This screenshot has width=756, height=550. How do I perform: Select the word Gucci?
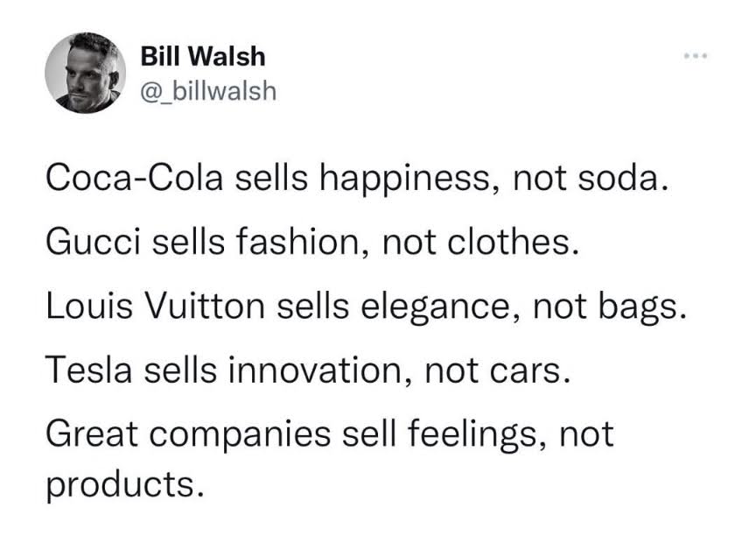click(x=93, y=241)
